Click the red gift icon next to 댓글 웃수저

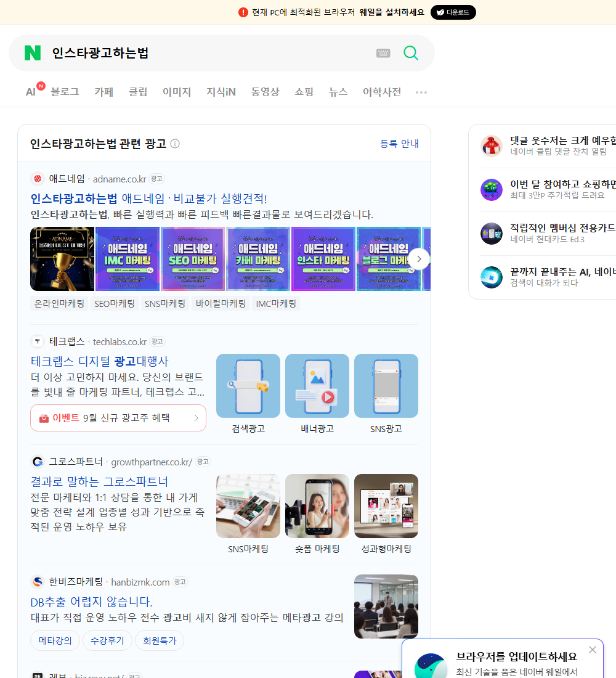(x=492, y=145)
